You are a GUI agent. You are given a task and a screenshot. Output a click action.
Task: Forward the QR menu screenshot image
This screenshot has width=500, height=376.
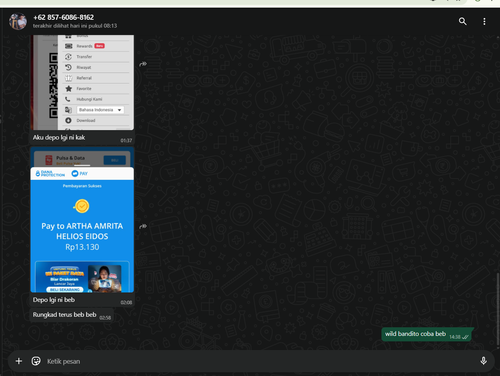tap(143, 64)
